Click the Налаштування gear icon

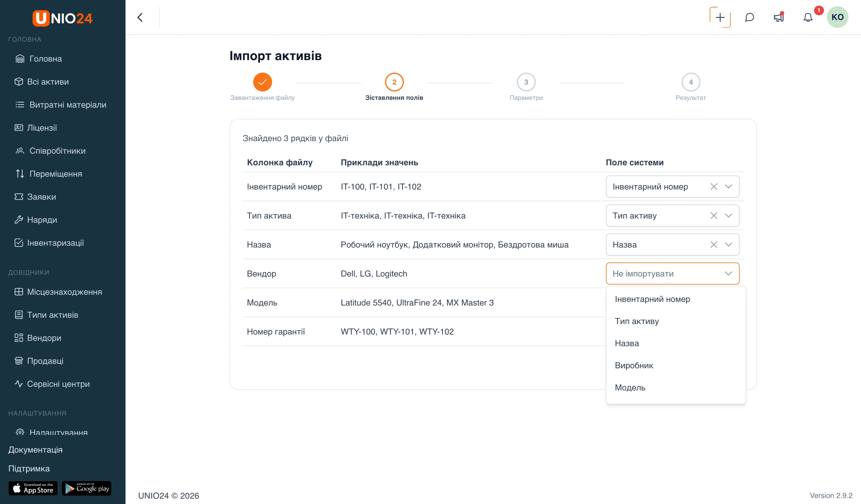click(20, 432)
